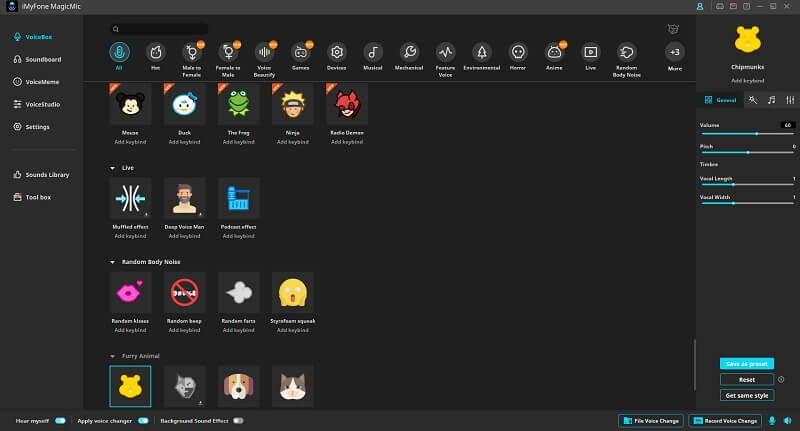Open Settings in the sidebar
The height and width of the screenshot is (431, 800).
click(31, 126)
